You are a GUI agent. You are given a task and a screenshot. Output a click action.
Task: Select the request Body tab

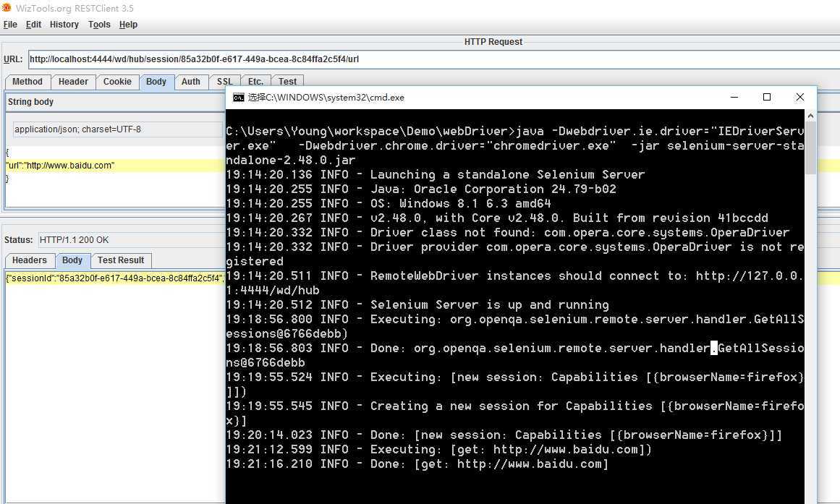[156, 82]
